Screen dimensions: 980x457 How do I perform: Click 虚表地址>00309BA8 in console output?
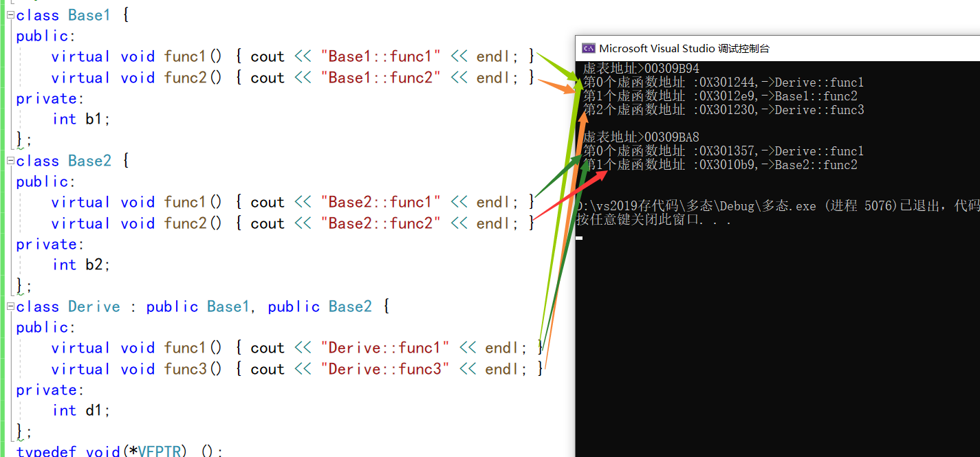641,137
